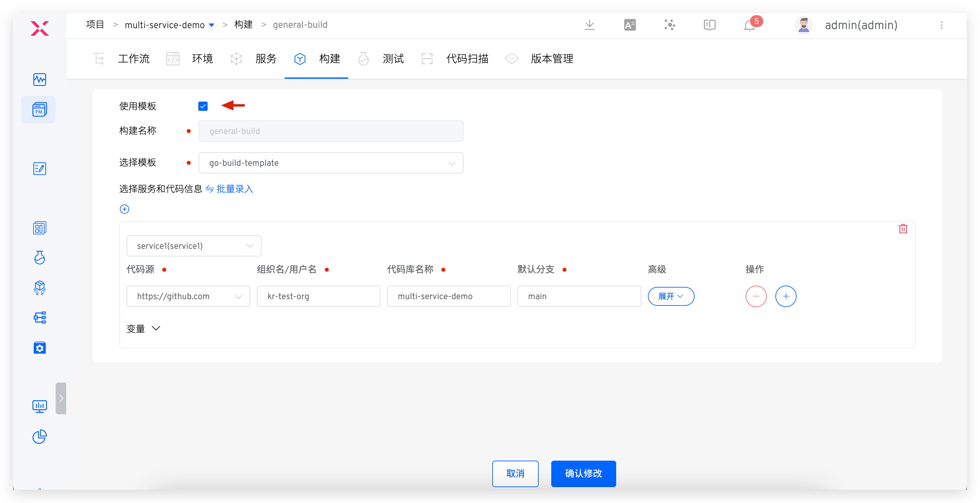The image size is (980, 503).
Task: Click the pie chart icon in the sidebar
Action: click(x=40, y=437)
